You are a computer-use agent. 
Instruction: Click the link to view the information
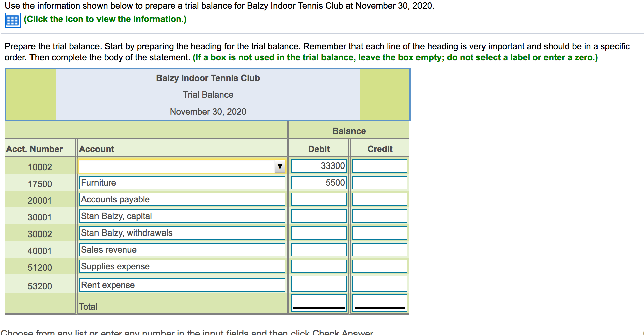(104, 19)
